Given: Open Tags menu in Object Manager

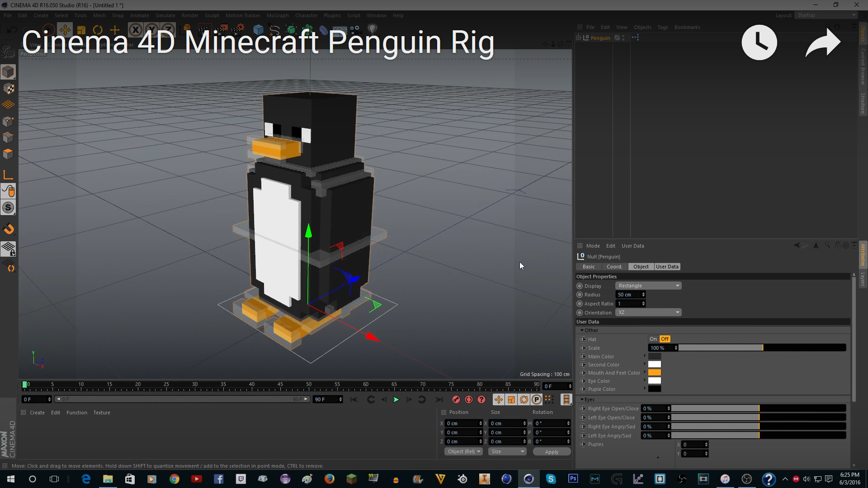Looking at the screenshot, I should pos(663,27).
